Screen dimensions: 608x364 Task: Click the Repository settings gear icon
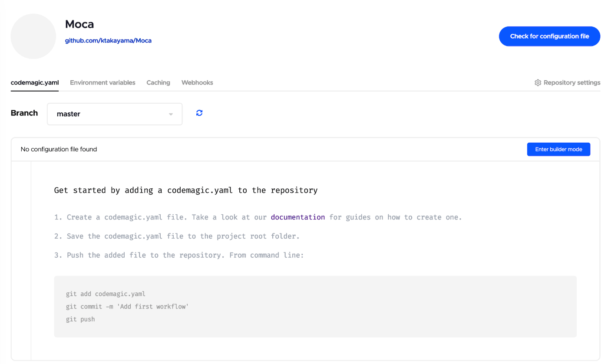point(538,82)
